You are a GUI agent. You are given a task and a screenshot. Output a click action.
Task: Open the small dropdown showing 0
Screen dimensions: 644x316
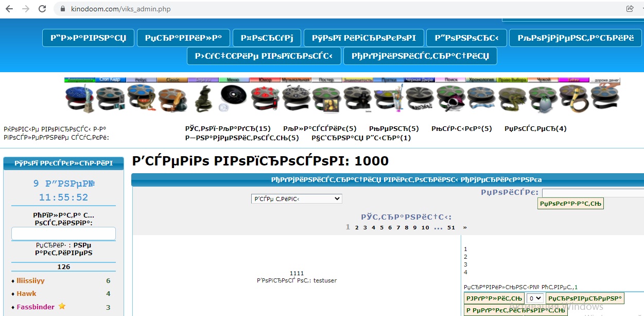535,298
